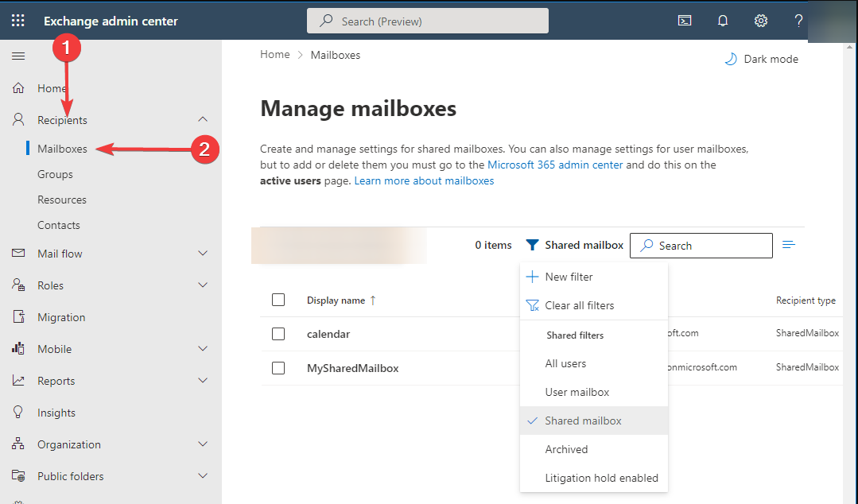Open Resources in navigation
The image size is (858, 504).
point(62,200)
